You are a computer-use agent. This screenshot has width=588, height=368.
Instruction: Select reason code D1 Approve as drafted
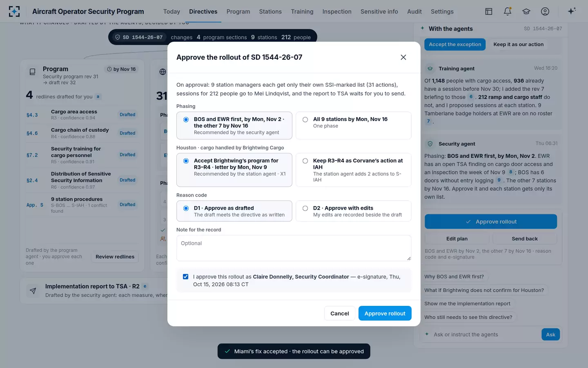(x=234, y=211)
